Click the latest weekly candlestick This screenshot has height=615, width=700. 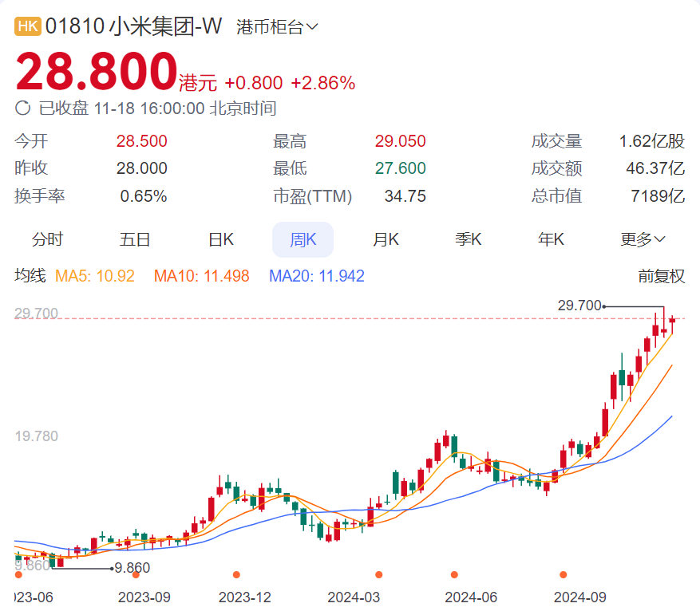[x=672, y=324]
